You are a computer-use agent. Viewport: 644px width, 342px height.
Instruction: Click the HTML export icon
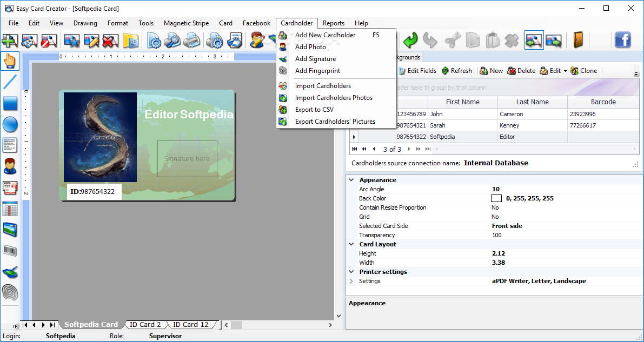235,40
